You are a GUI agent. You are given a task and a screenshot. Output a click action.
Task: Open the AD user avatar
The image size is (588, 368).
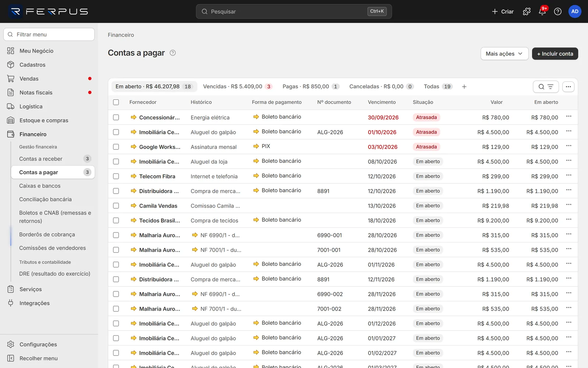(x=575, y=11)
